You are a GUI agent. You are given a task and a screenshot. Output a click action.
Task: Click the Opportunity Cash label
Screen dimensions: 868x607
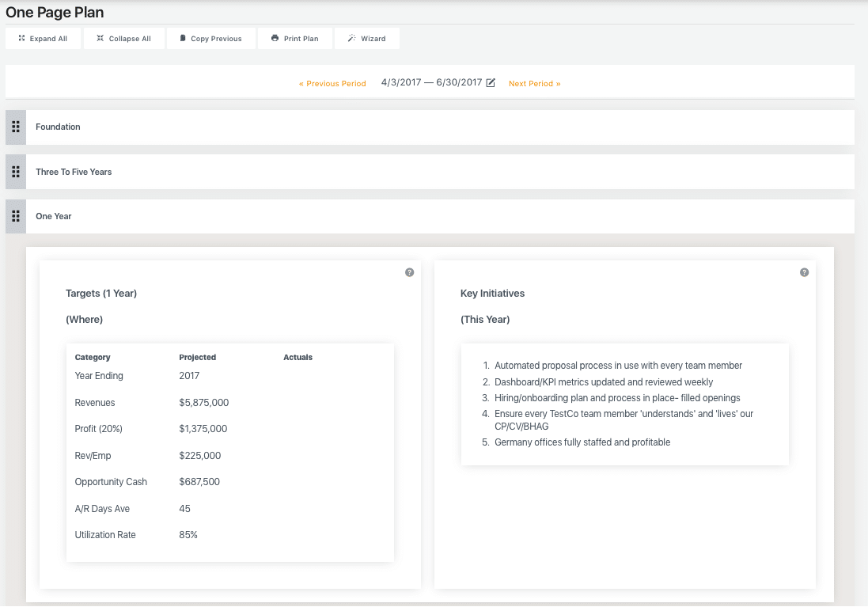(111, 482)
